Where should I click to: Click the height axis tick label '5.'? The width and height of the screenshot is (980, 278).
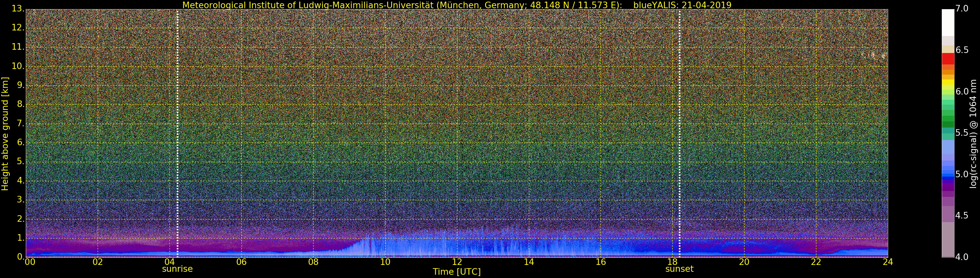coord(21,162)
